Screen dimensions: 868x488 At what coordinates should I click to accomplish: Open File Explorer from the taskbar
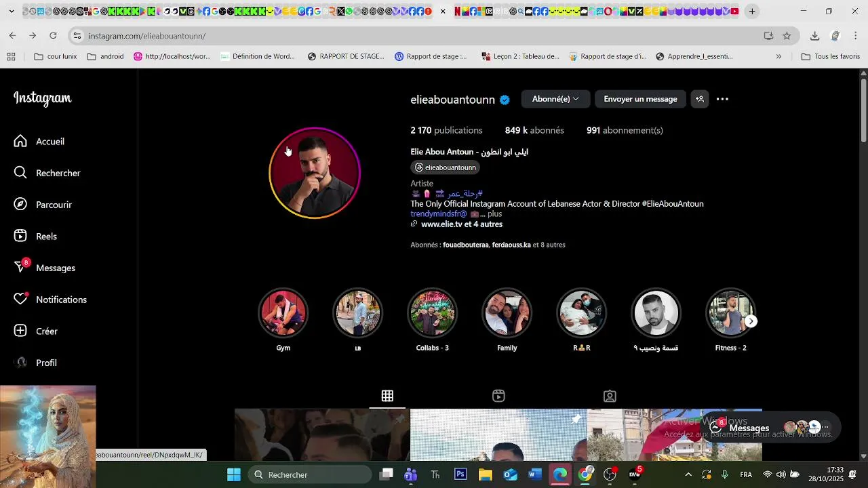(x=486, y=474)
